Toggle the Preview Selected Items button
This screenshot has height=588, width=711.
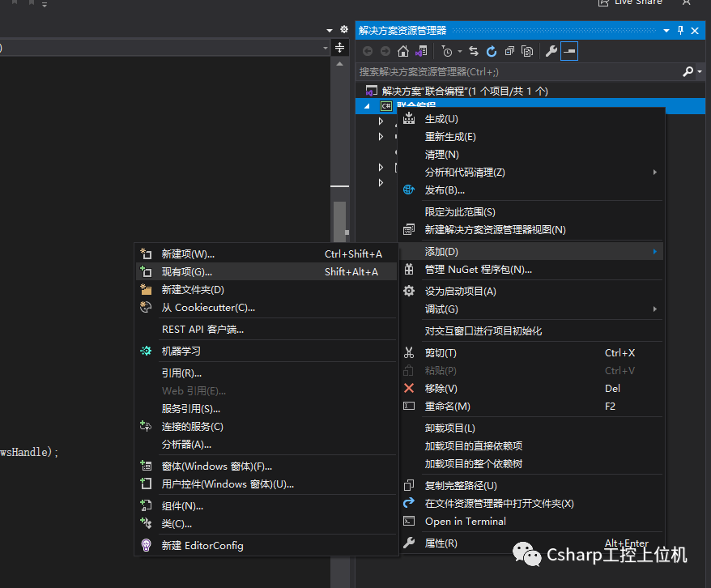click(569, 51)
